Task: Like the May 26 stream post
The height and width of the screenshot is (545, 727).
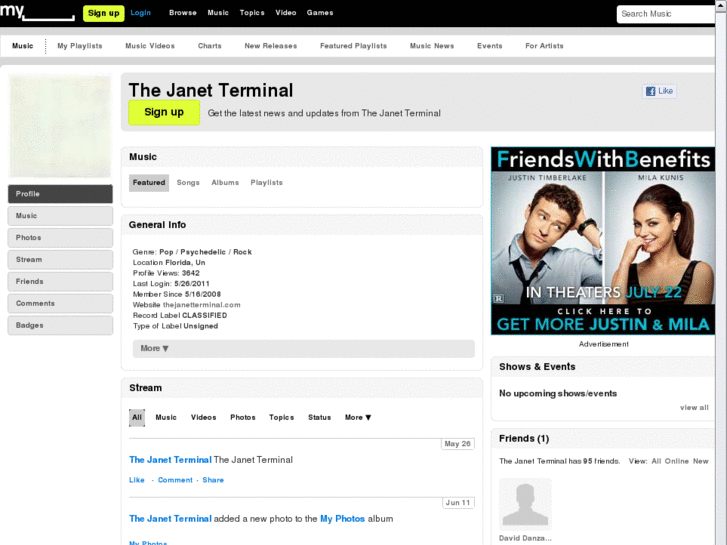Action: pos(137,480)
